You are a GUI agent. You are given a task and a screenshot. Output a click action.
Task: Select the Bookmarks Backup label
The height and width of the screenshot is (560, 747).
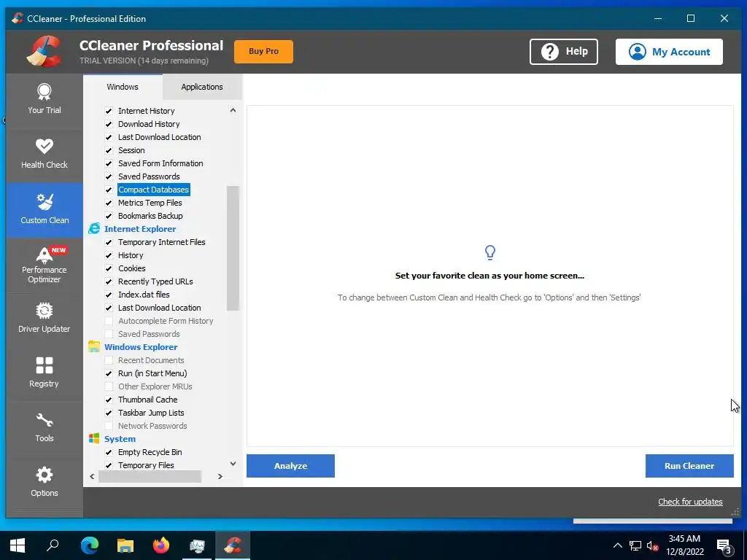click(150, 216)
